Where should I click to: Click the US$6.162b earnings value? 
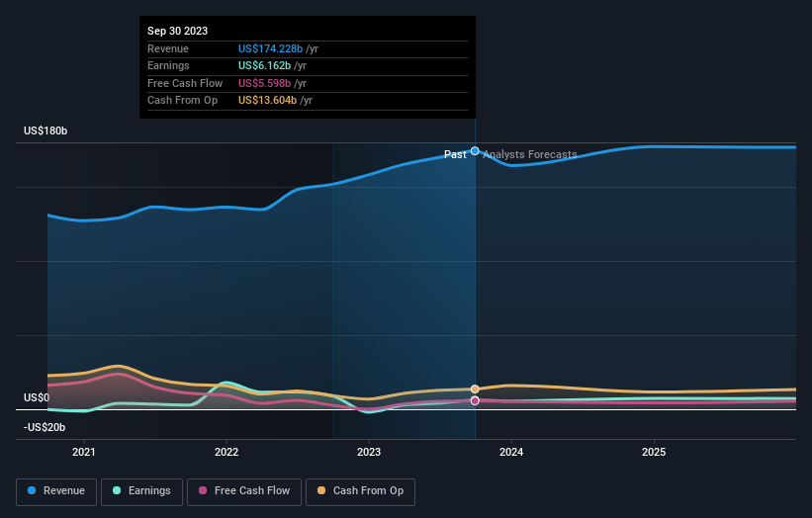point(265,65)
